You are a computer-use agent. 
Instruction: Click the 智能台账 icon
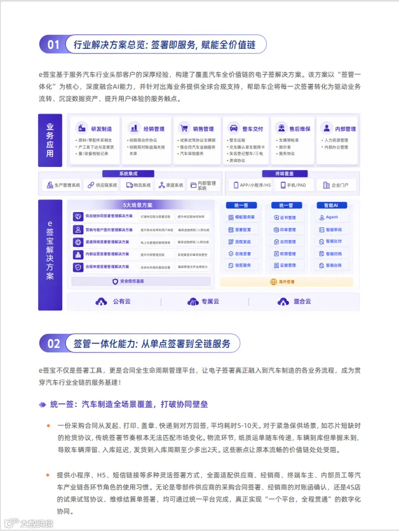coord(321,265)
